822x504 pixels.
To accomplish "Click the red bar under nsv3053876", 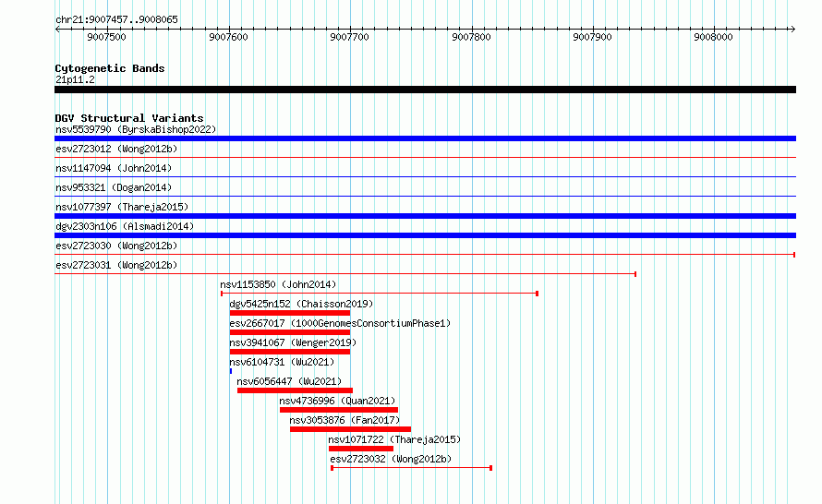I will coord(350,429).
